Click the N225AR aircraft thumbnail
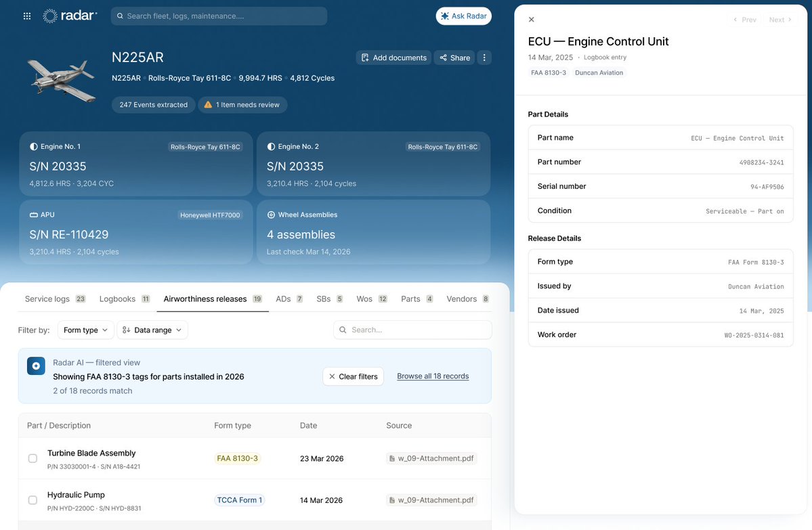This screenshot has width=812, height=530. [62, 79]
